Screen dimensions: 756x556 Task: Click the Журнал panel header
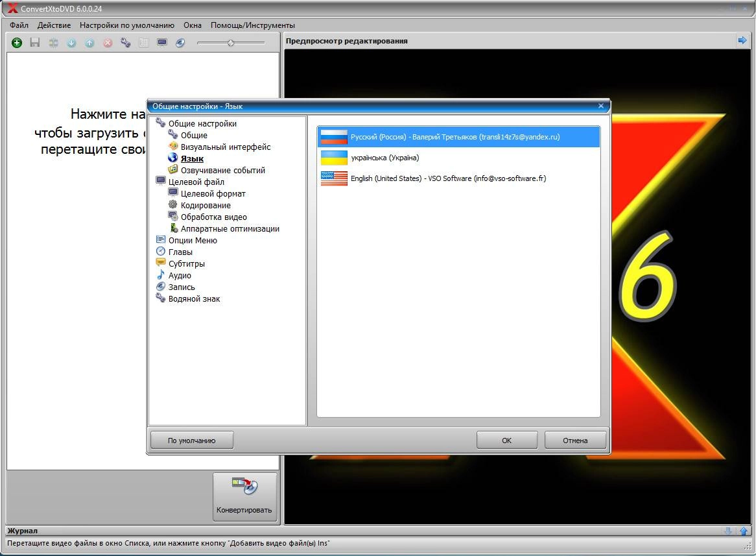click(378, 531)
